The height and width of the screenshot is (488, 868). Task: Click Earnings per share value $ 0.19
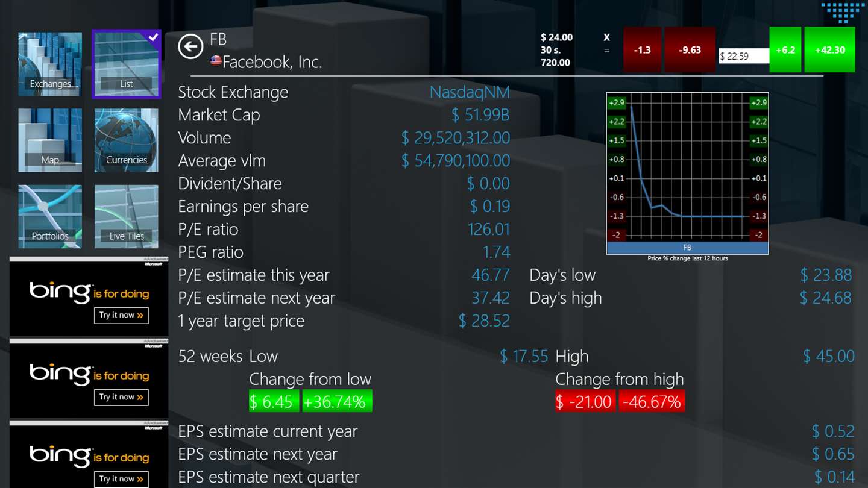[489, 207]
